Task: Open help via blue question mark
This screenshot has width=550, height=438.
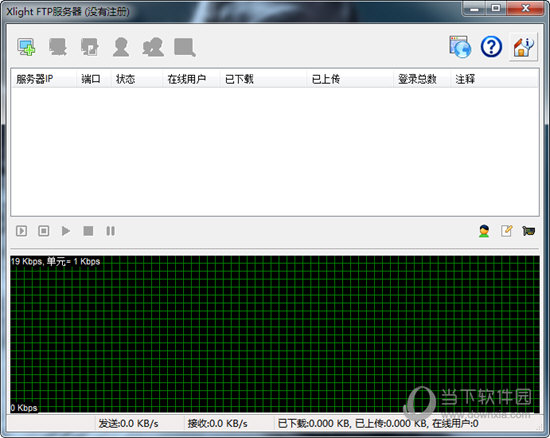Action: pyautogui.click(x=491, y=47)
